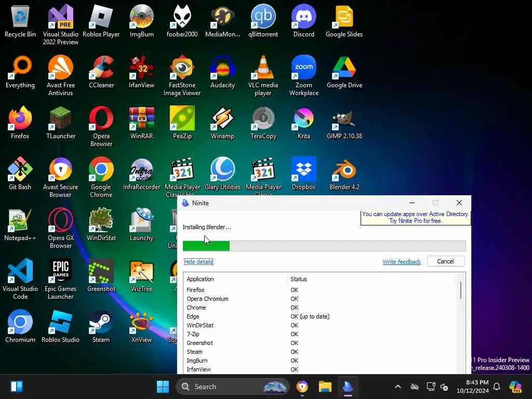532x399 pixels.
Task: Click the CCleaner desktop shortcut
Action: [101, 72]
